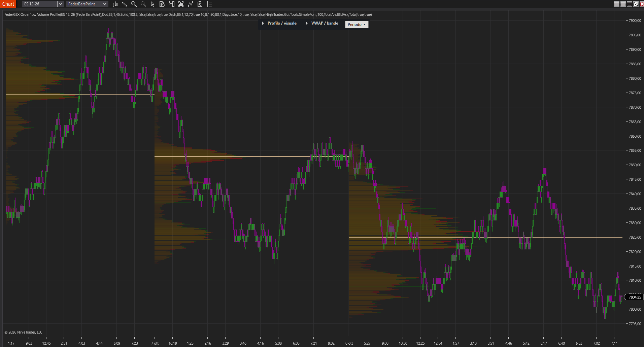Click the orange Chart tab label
The height and width of the screenshot is (347, 644).
tap(8, 4)
